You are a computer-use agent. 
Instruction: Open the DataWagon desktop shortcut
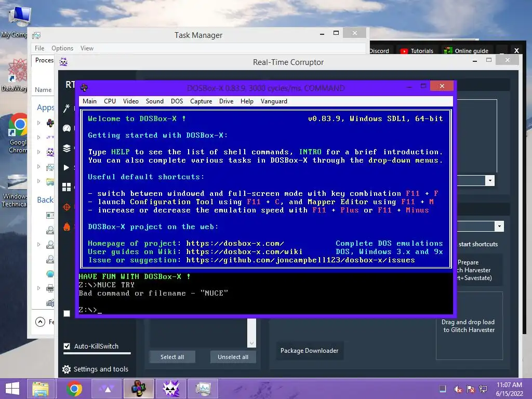[x=15, y=75]
